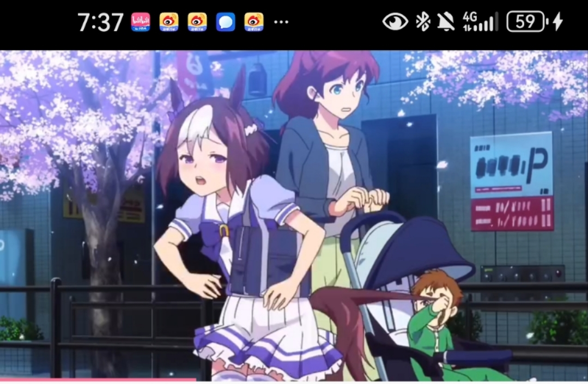
Task: Click the pink video progress bar
Action: click(x=98, y=380)
